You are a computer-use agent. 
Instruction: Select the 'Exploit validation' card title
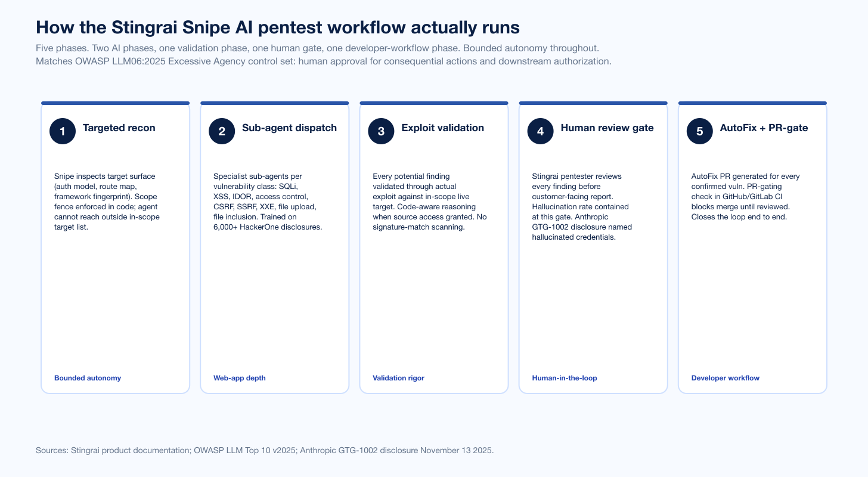442,128
